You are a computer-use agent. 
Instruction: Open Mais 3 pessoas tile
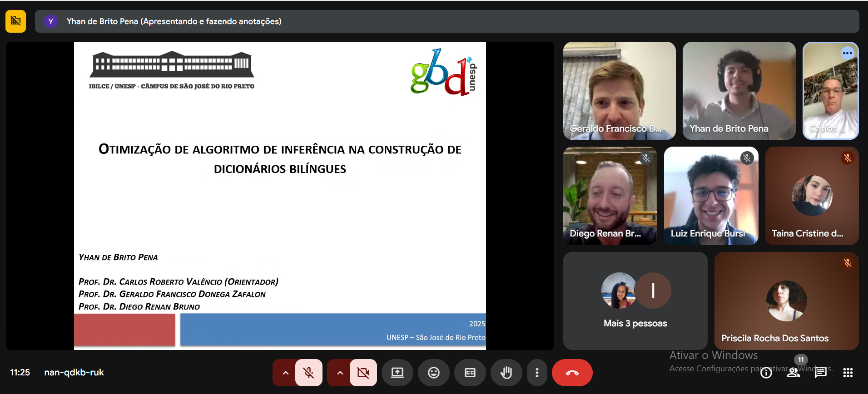tap(635, 301)
